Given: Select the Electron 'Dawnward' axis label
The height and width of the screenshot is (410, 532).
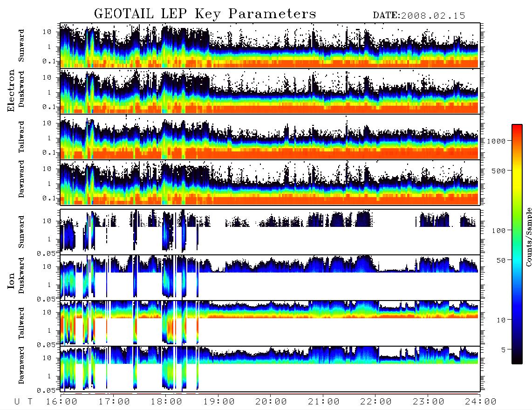Looking at the screenshot, I should pos(21,179).
